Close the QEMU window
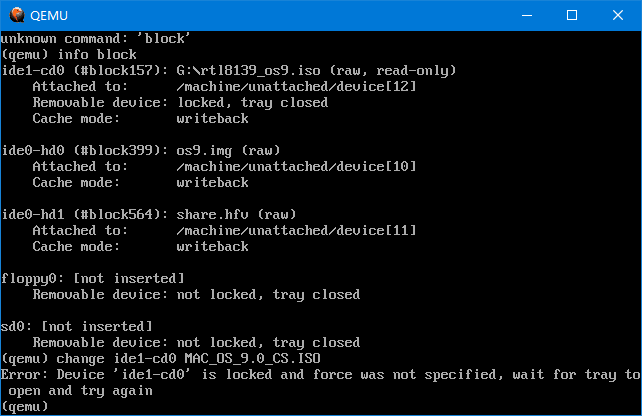642x416 pixels. 618,16
